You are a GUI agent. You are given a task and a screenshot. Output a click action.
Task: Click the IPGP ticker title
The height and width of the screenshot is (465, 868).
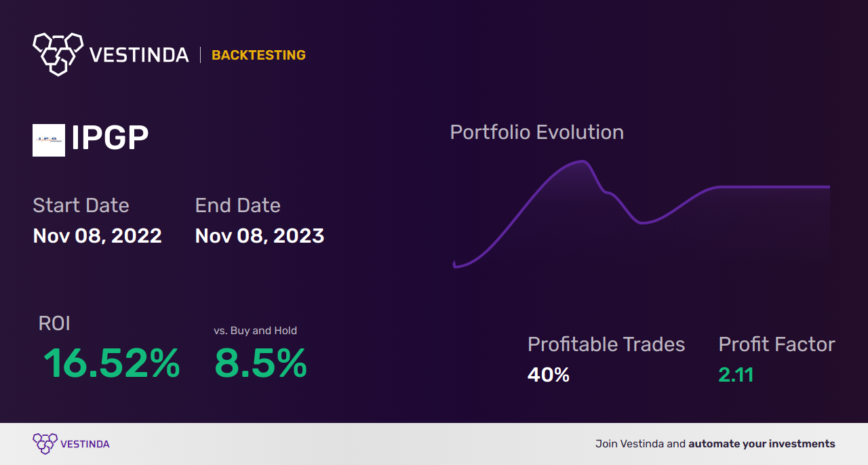(x=110, y=139)
